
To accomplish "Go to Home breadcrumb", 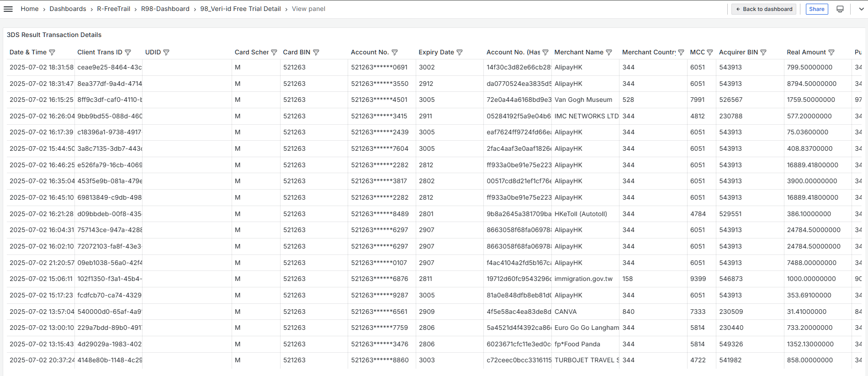I will (30, 9).
